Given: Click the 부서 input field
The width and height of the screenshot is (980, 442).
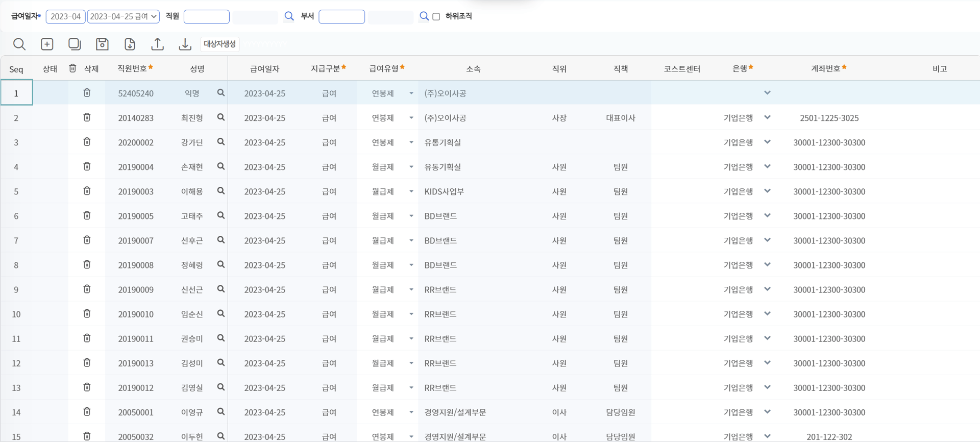Looking at the screenshot, I should [x=341, y=16].
